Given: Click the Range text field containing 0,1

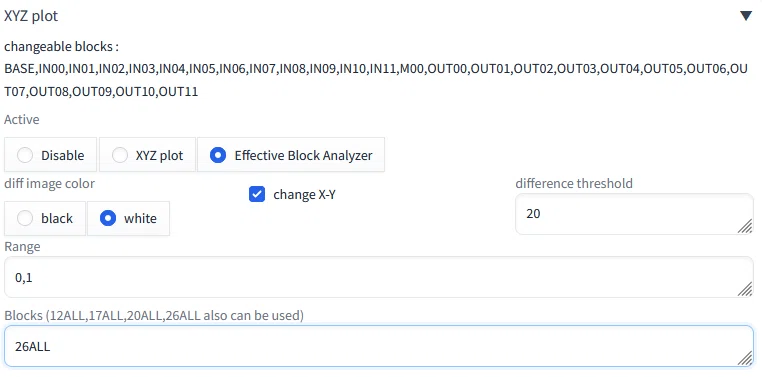Looking at the screenshot, I should tap(379, 277).
